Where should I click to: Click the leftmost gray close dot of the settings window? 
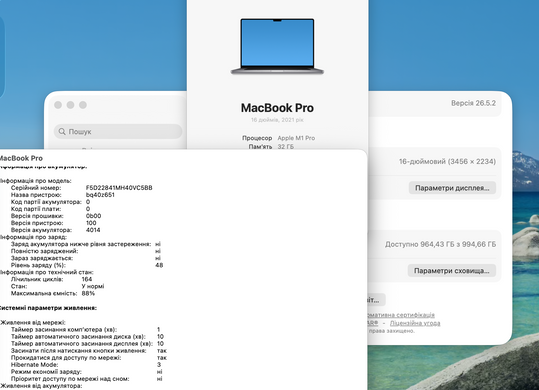(58, 105)
